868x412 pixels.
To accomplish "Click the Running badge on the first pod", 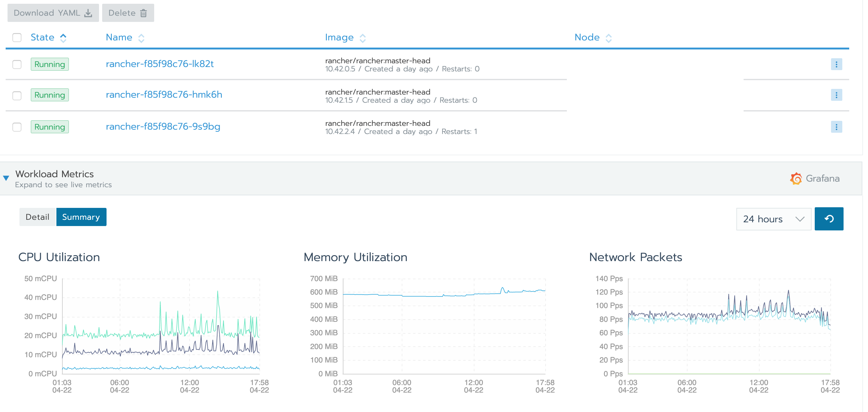I will pos(50,64).
